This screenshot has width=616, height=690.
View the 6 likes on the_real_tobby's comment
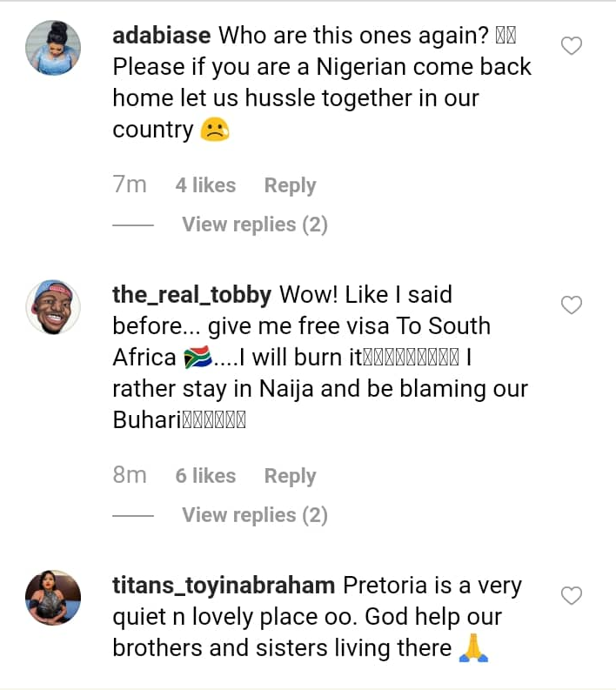point(205,476)
